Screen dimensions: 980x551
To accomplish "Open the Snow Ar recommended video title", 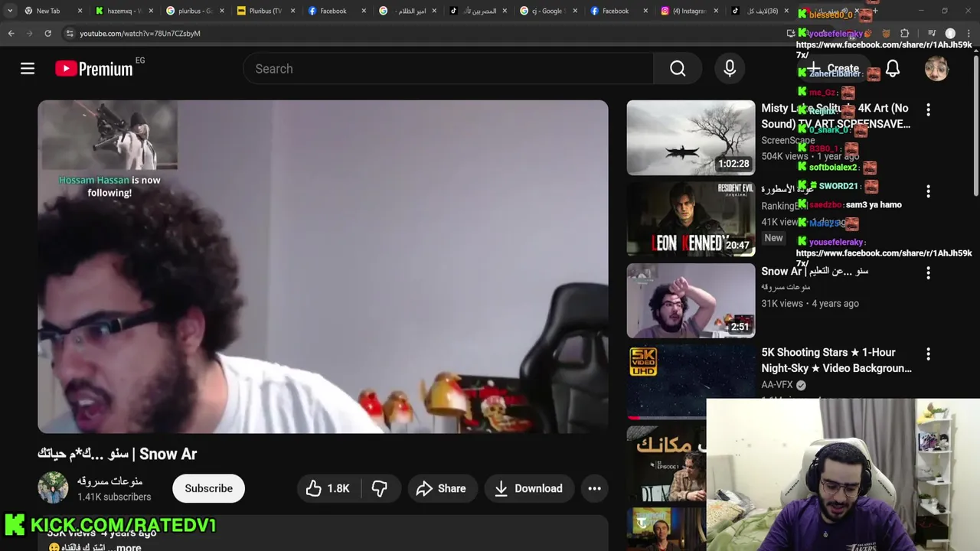I will pos(815,271).
